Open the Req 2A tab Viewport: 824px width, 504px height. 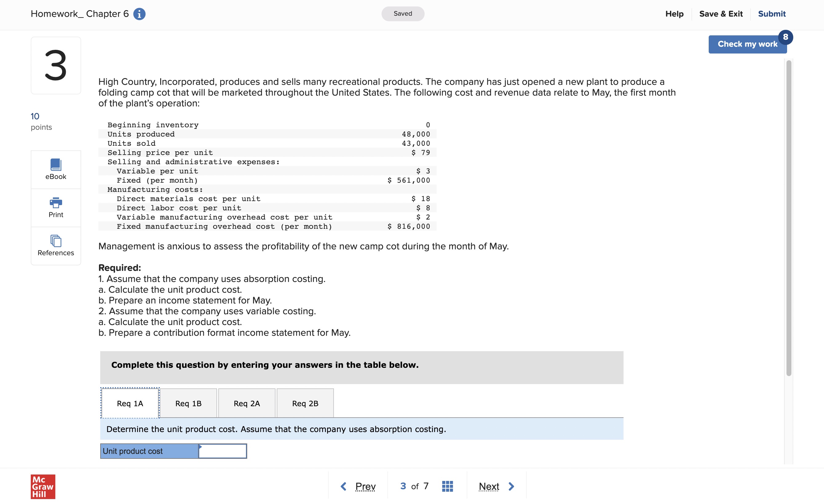[x=247, y=403]
